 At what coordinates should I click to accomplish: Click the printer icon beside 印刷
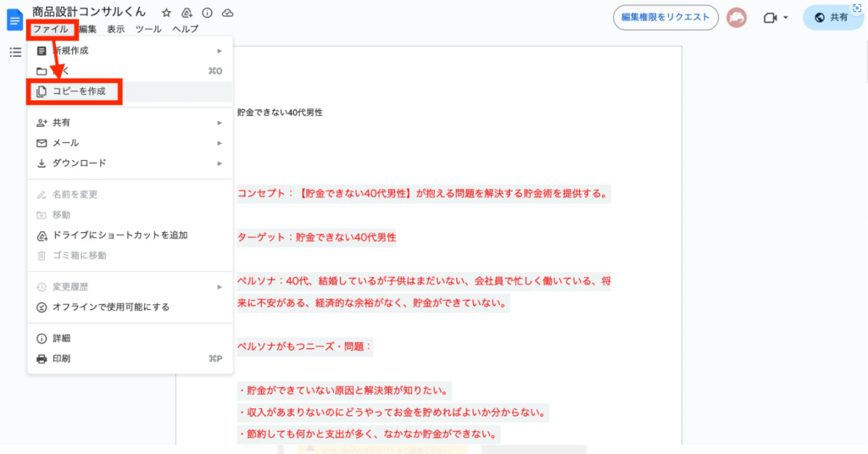[42, 359]
